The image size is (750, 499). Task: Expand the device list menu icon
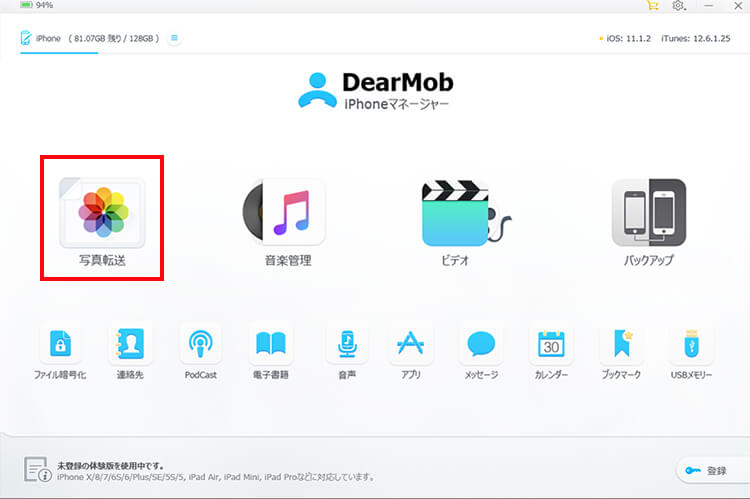point(175,38)
